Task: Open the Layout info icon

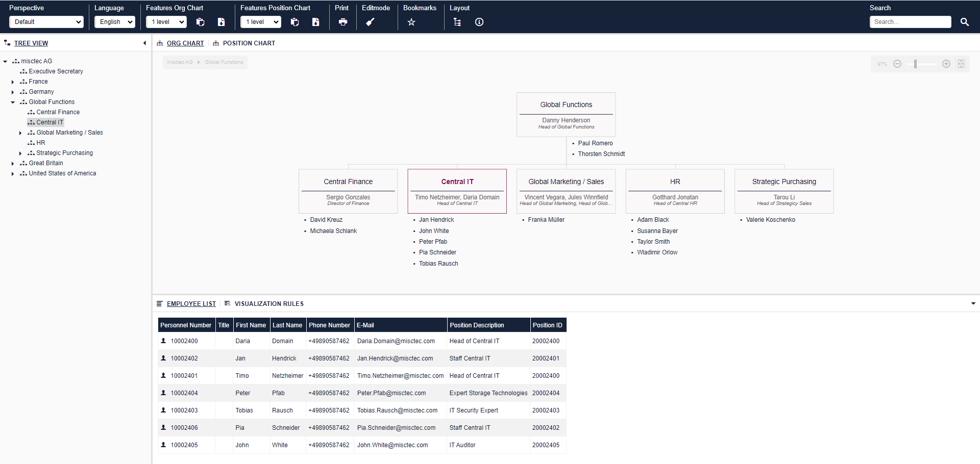Action: coord(479,22)
